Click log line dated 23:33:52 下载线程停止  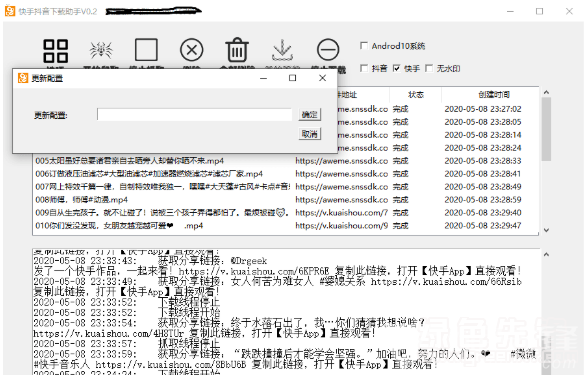click(127, 302)
